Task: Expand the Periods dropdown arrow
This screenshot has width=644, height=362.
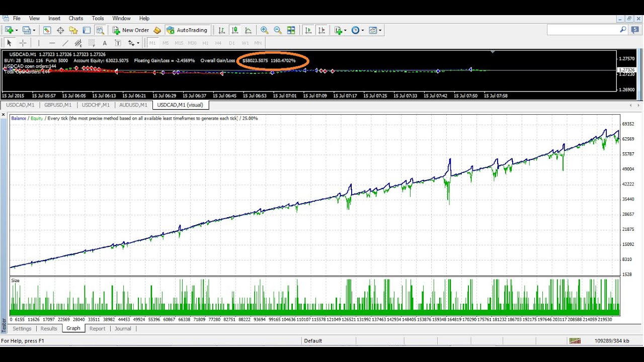Action: (x=362, y=30)
